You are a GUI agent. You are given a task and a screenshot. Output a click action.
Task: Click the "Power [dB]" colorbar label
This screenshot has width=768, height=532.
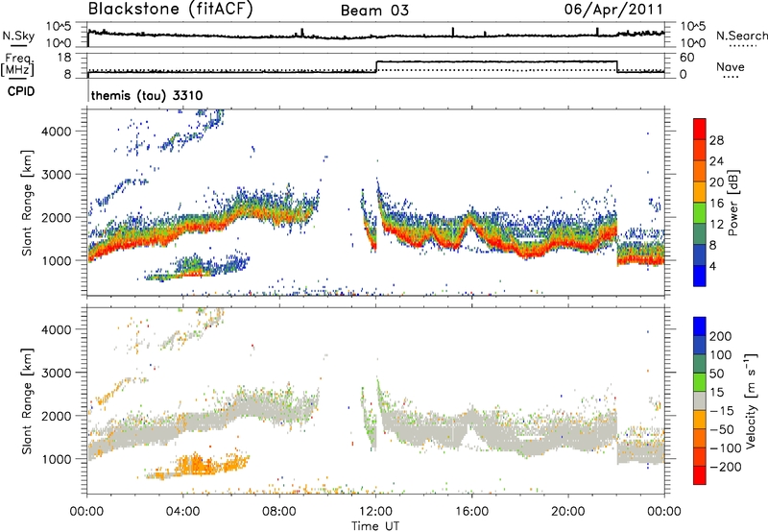[x=732, y=203]
